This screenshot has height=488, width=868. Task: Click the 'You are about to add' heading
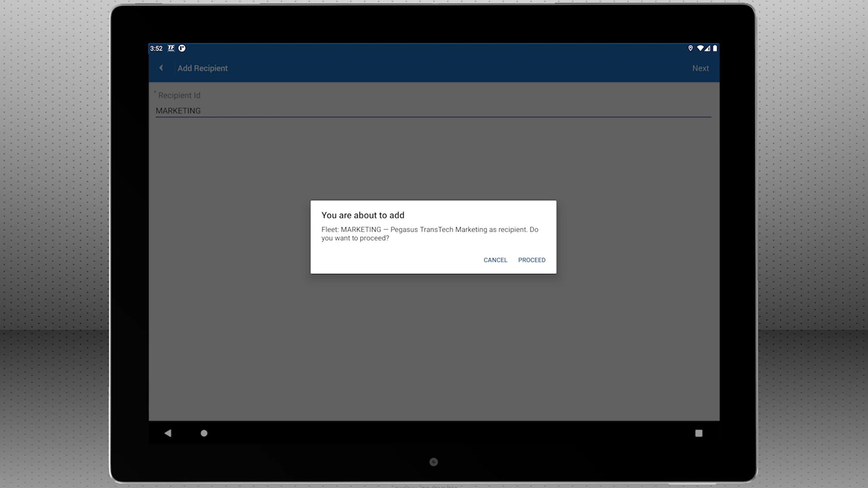click(363, 215)
